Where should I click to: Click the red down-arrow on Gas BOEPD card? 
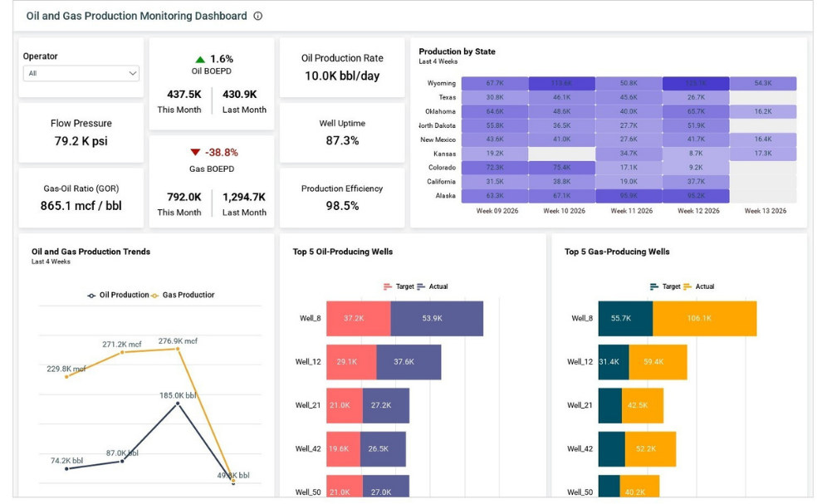(x=195, y=153)
